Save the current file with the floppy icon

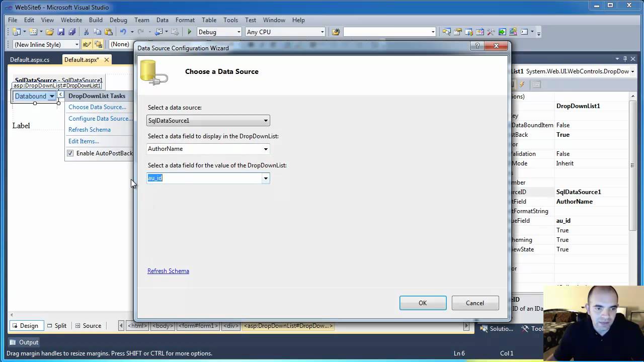(61, 32)
